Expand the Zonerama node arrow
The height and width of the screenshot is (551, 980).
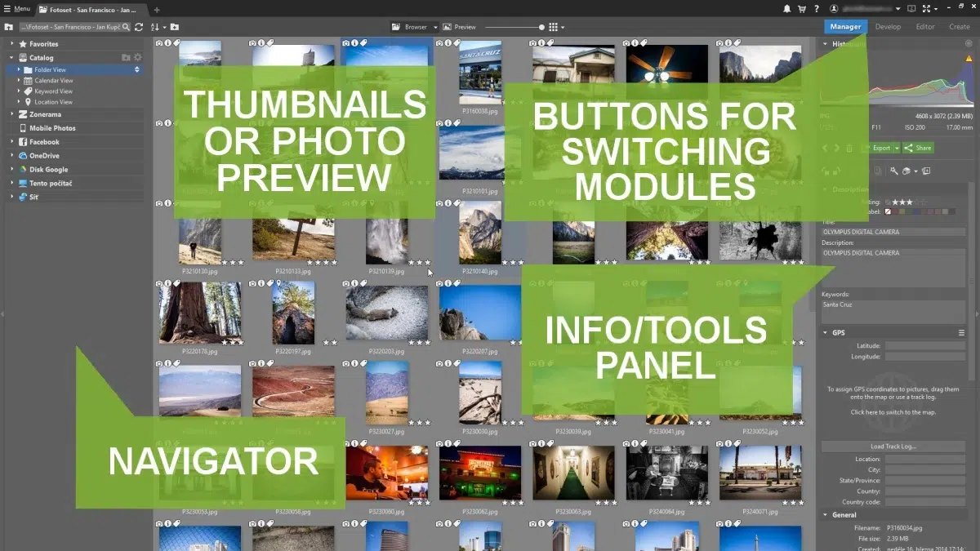12,115
